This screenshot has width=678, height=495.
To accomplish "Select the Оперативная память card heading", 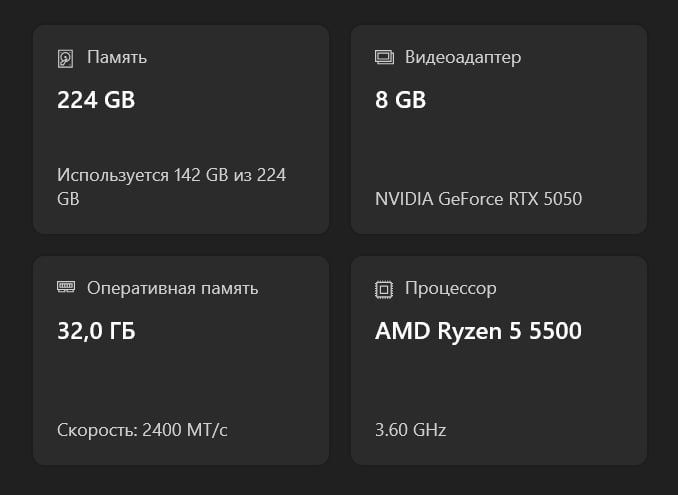I will (x=172, y=288).
